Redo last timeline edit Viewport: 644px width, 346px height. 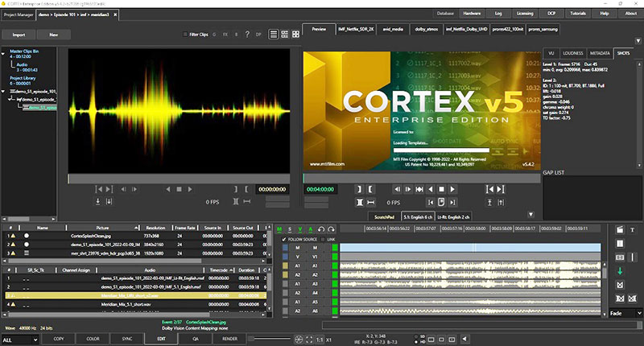(331, 229)
